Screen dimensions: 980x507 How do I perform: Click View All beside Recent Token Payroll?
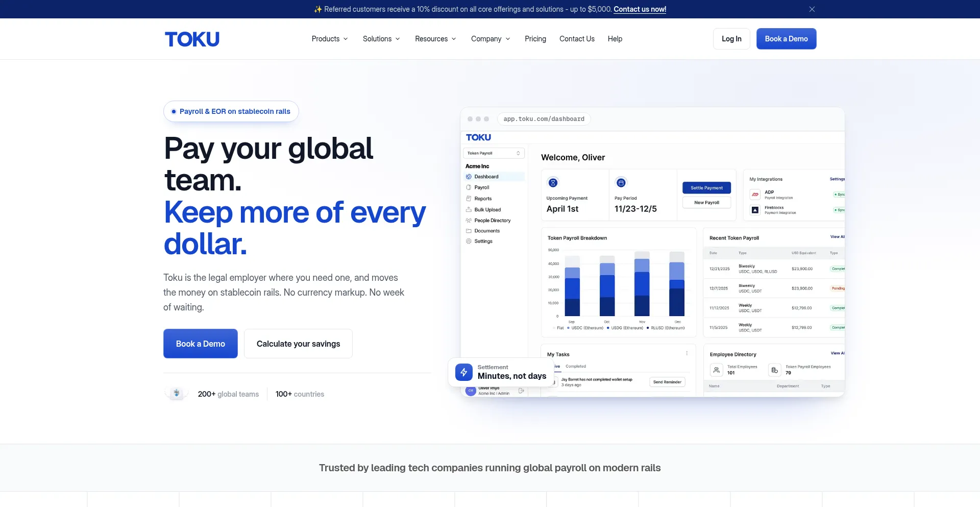click(x=838, y=237)
